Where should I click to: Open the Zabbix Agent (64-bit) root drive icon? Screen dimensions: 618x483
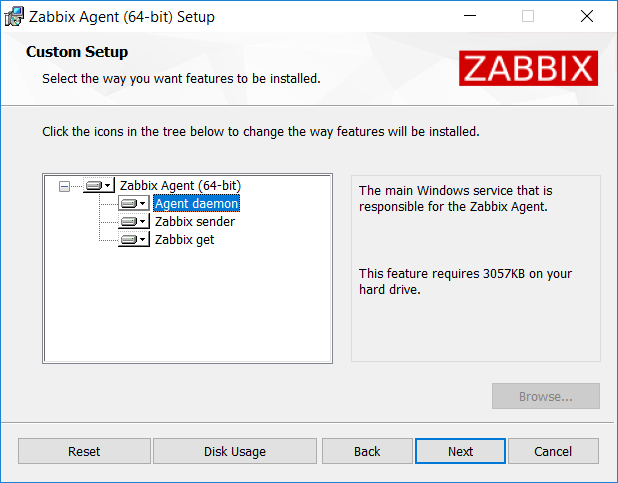(x=94, y=185)
